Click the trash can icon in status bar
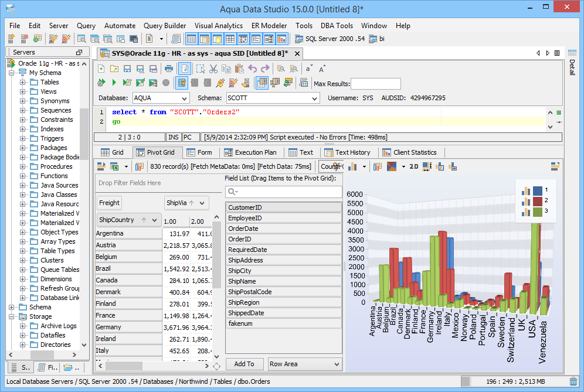 point(573,381)
